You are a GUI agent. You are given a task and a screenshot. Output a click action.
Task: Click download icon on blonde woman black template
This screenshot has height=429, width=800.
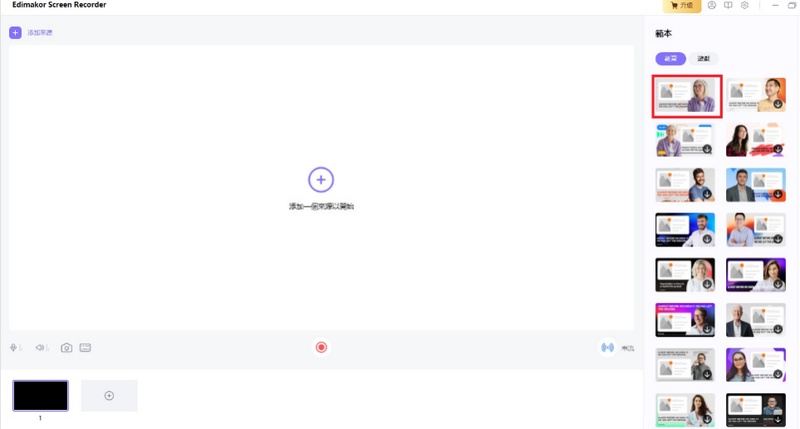click(x=707, y=284)
